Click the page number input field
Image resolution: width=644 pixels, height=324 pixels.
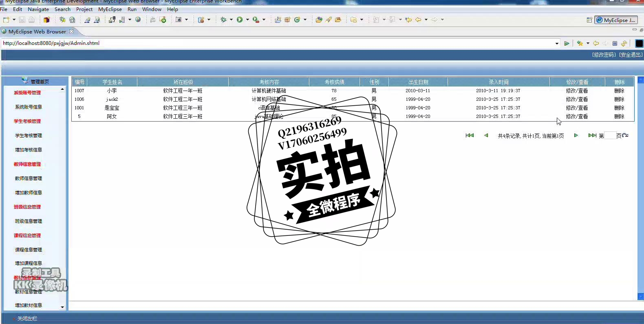tap(610, 135)
